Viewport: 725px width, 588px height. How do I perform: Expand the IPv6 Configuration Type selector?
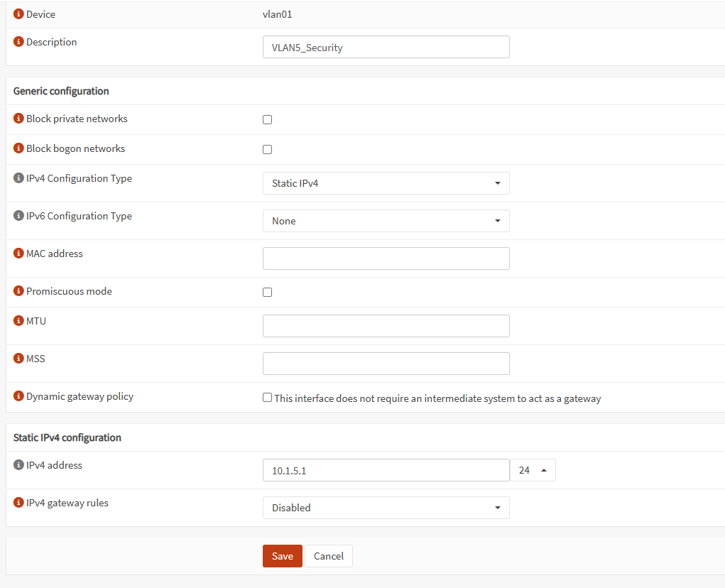386,220
